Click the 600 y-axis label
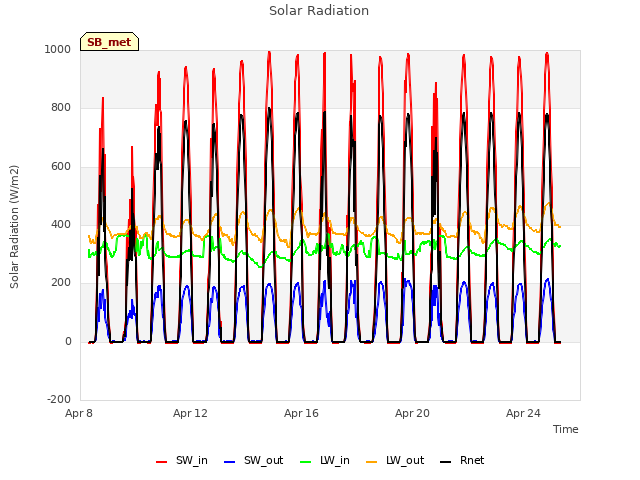The height and width of the screenshot is (480, 640). [x=61, y=167]
